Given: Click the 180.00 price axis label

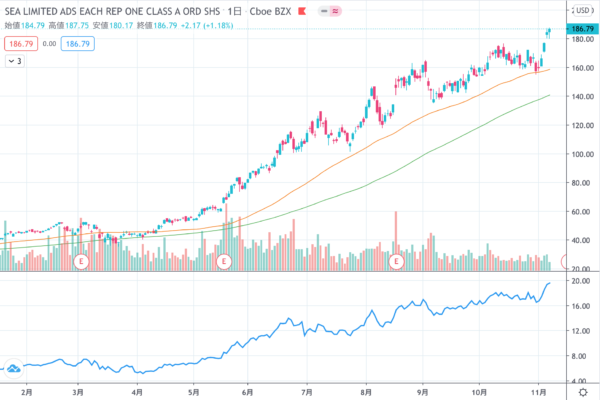Looking at the screenshot, I should click(x=582, y=39).
